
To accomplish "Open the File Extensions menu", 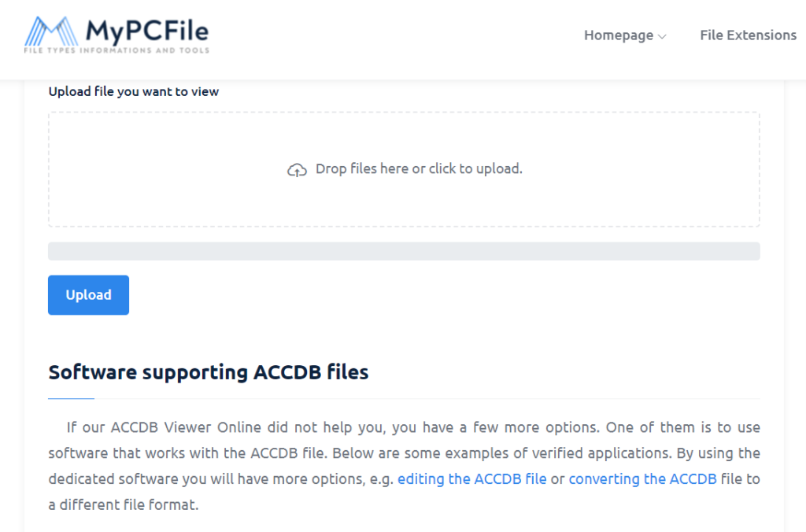I will 747,35.
